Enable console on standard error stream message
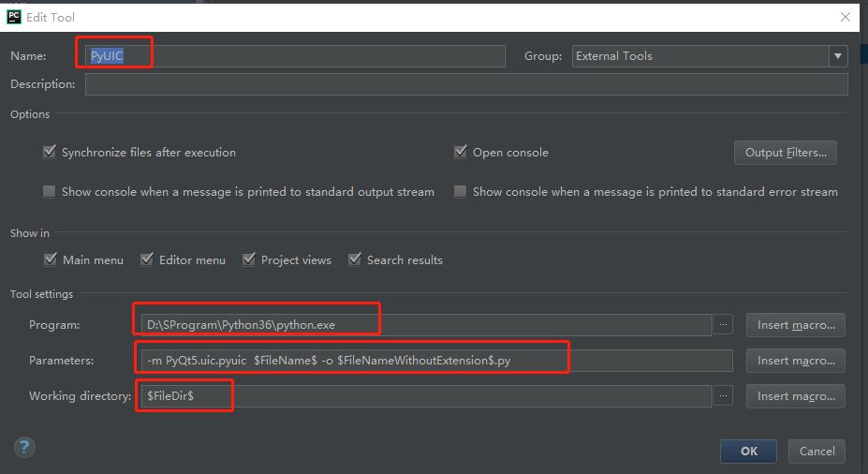The width and height of the screenshot is (868, 474). click(460, 192)
